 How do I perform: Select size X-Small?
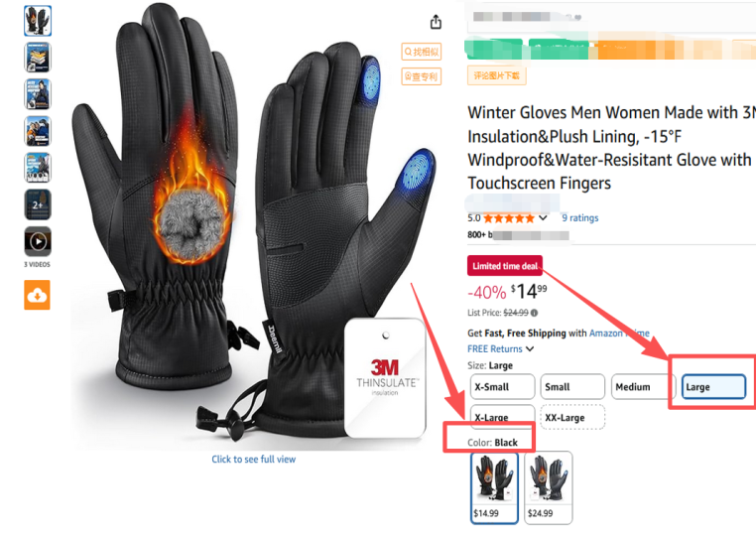click(x=502, y=386)
